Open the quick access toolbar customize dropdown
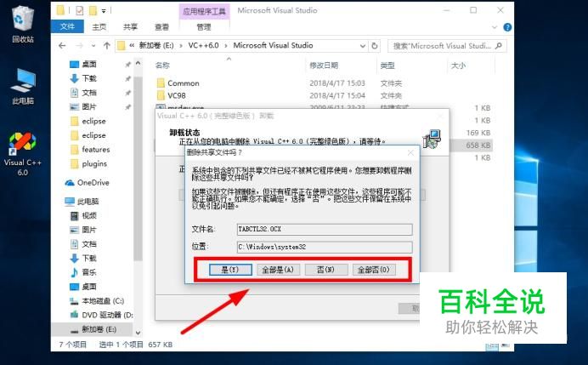Viewport: 588px width, 365px height. [104, 10]
